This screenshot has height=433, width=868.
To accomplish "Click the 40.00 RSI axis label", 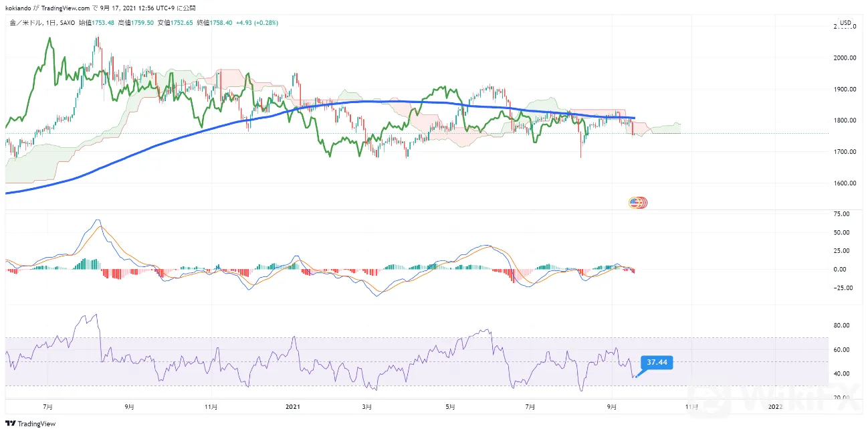I will pos(842,374).
